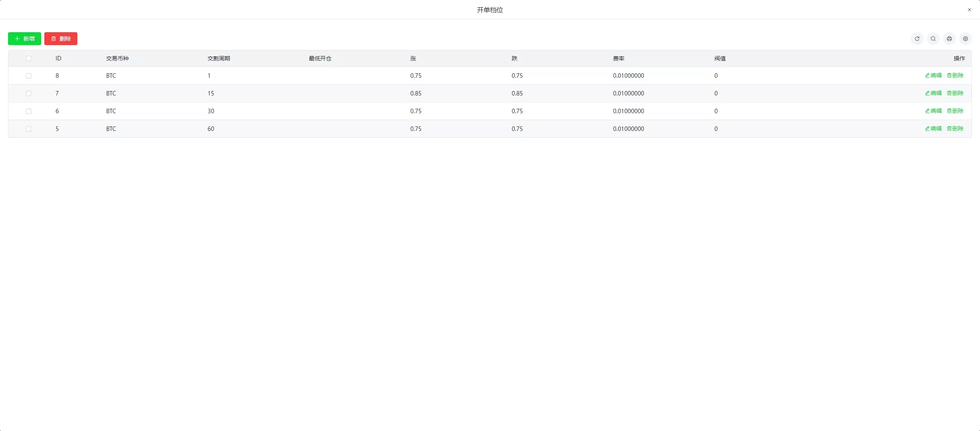Click the 费率 column header
980x431 pixels.
(619, 58)
